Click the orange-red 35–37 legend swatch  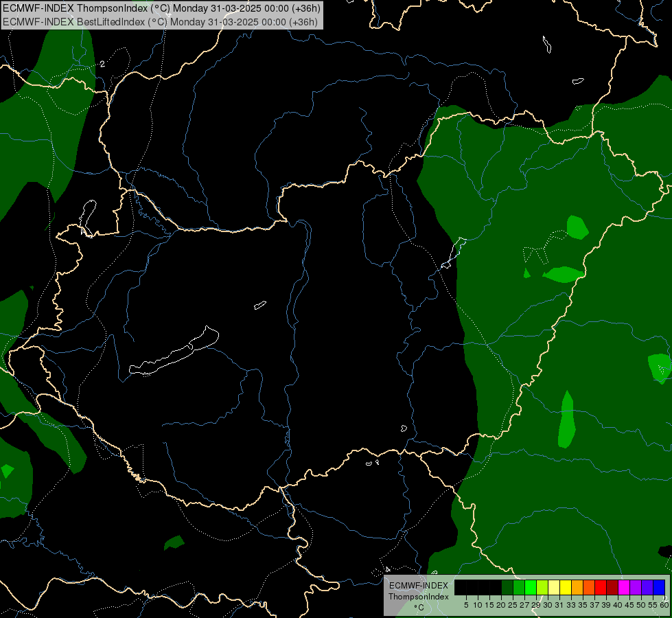pos(589,587)
